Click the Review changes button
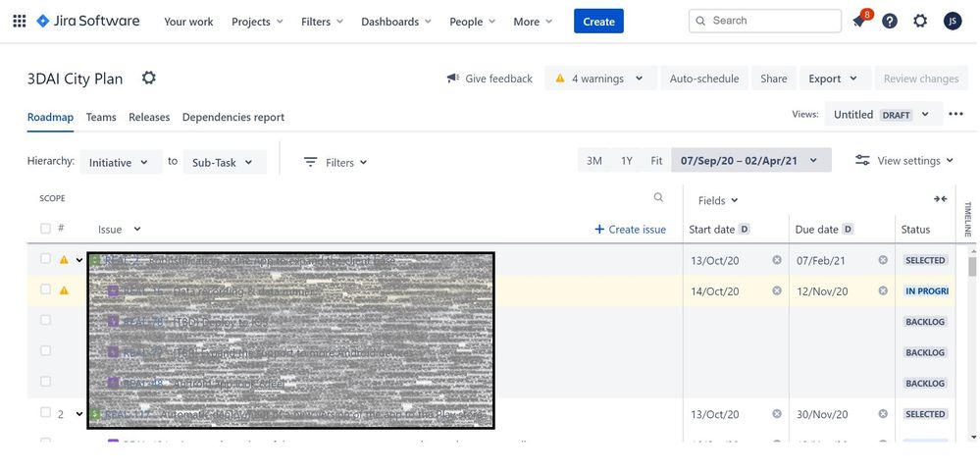Screen dimensions: 980x472 coord(920,79)
